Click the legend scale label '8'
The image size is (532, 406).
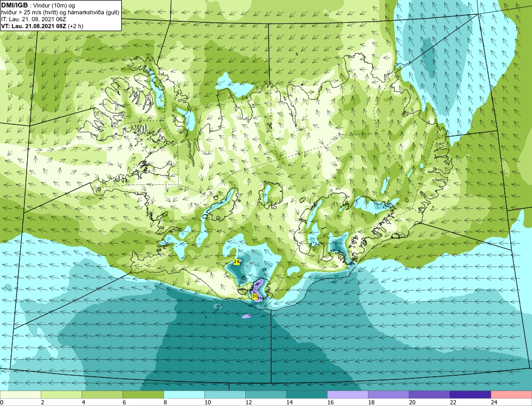click(x=165, y=402)
